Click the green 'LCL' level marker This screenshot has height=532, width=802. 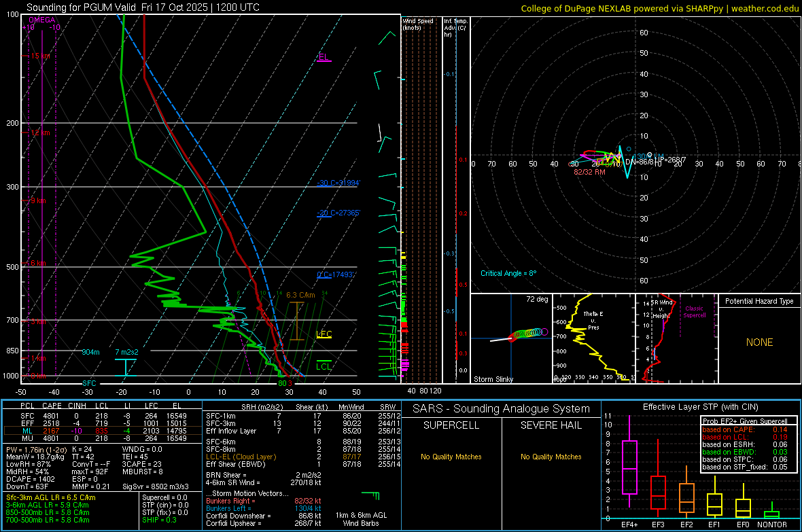pyautogui.click(x=324, y=366)
